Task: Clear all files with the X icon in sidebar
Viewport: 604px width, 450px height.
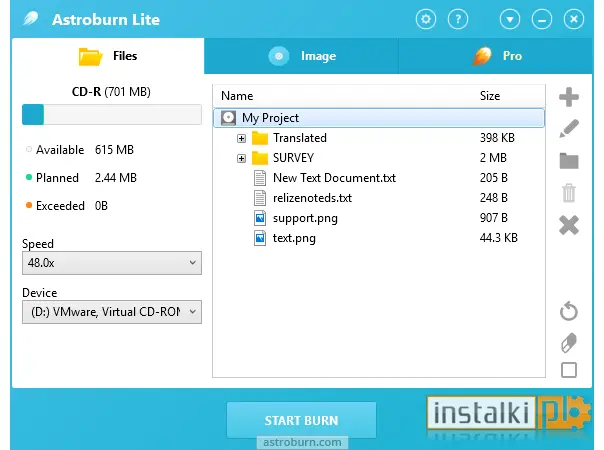Action: point(569,225)
